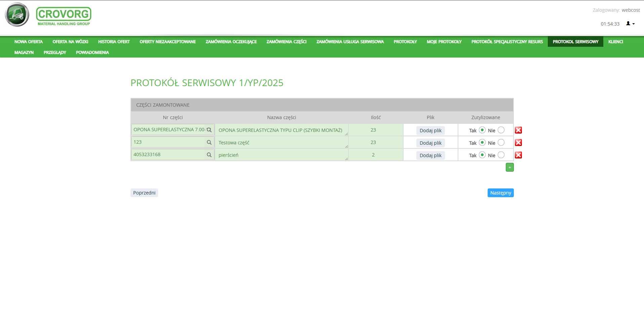
Task: Delete the OPONA SUPERELASTYCZNA part row
Action: [x=518, y=130]
